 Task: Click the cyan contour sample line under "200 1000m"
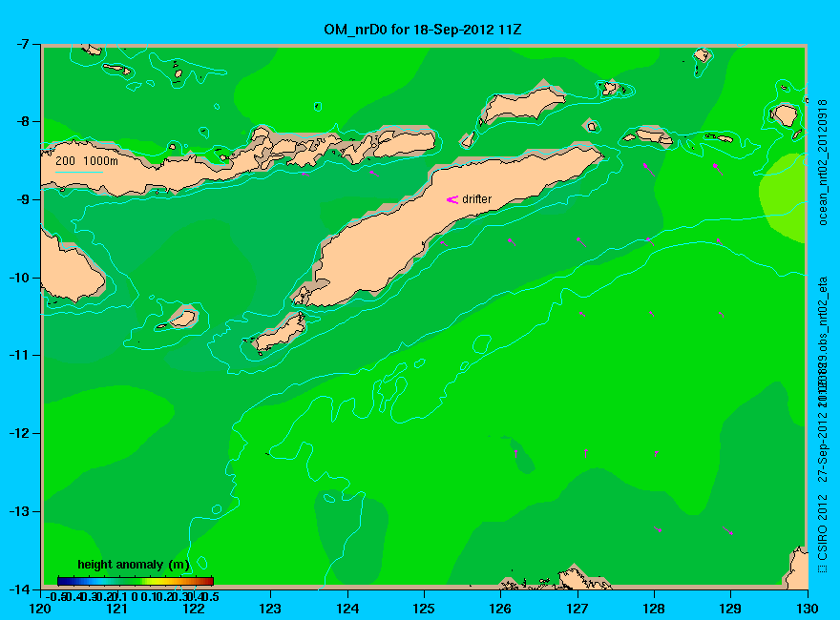[x=78, y=172]
